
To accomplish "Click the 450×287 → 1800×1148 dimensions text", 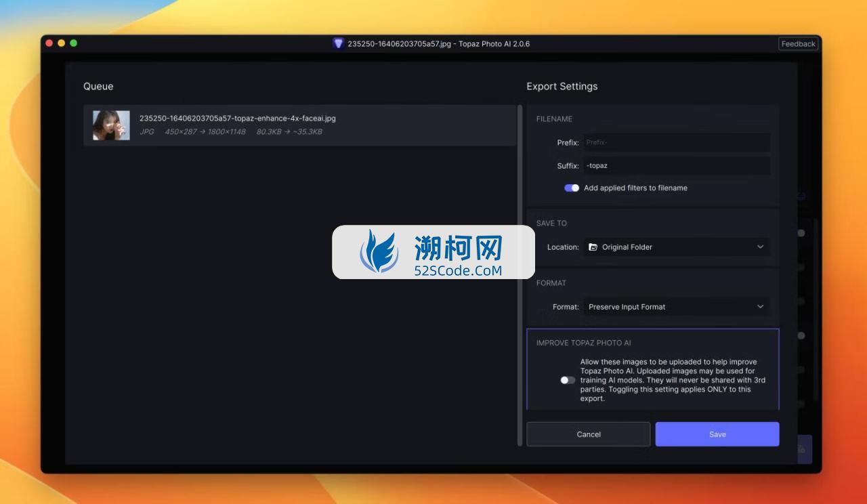I will (205, 131).
